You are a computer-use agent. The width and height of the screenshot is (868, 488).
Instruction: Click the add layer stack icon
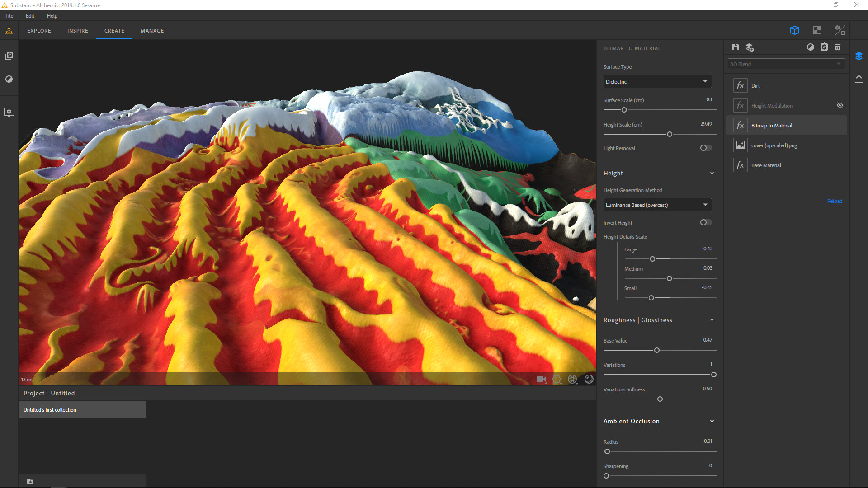coord(750,47)
